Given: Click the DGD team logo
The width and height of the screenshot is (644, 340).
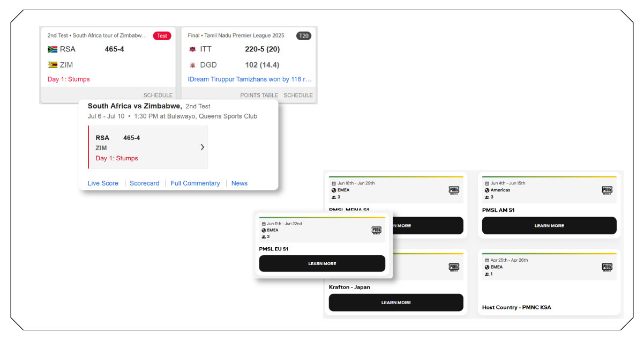Looking at the screenshot, I should [x=192, y=65].
